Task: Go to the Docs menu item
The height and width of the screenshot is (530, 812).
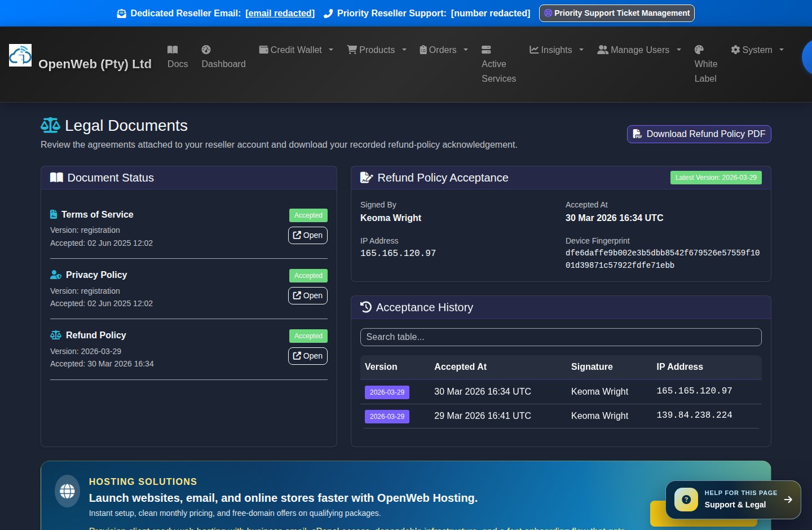Action: pos(178,57)
